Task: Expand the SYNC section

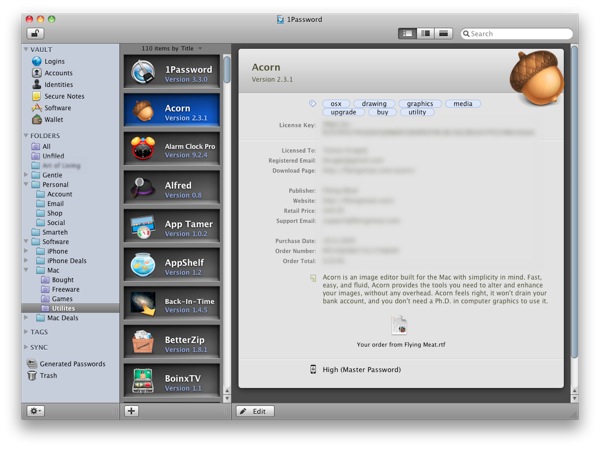Action: click(26, 347)
